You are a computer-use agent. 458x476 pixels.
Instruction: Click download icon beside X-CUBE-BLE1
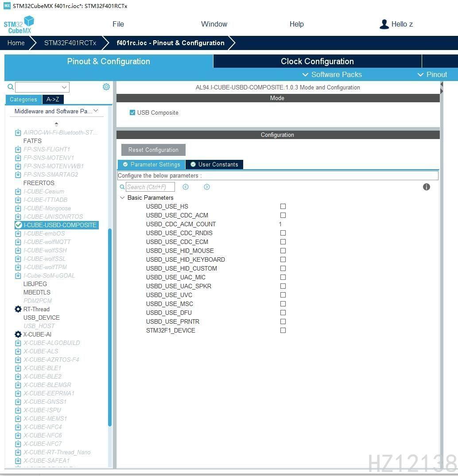point(18,368)
